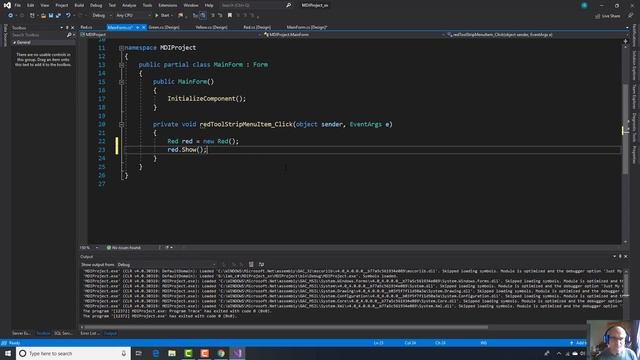Open the Project menu

[62, 5]
